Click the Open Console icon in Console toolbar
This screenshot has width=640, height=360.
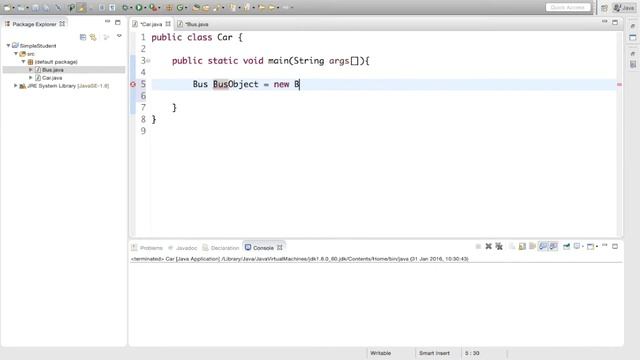[591, 246]
